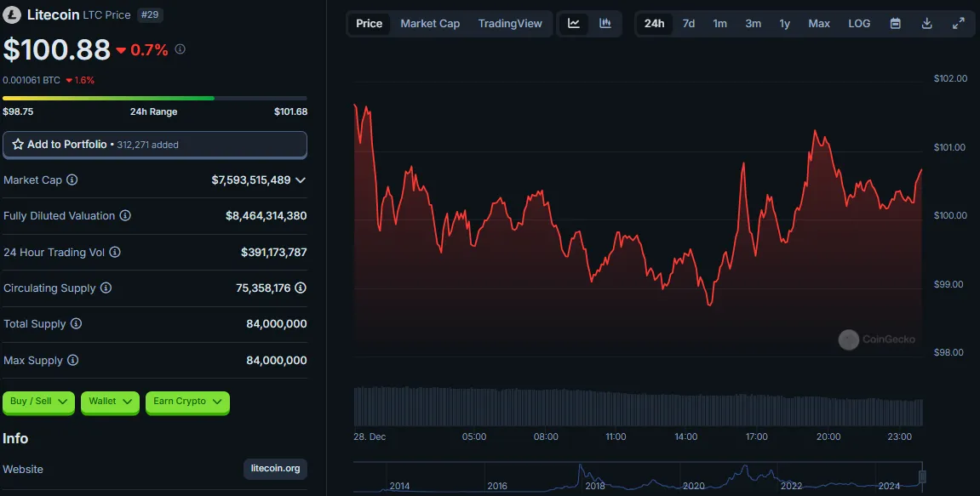Switch to the candlestick chart icon
Screen dimensions: 980x496
coord(605,24)
